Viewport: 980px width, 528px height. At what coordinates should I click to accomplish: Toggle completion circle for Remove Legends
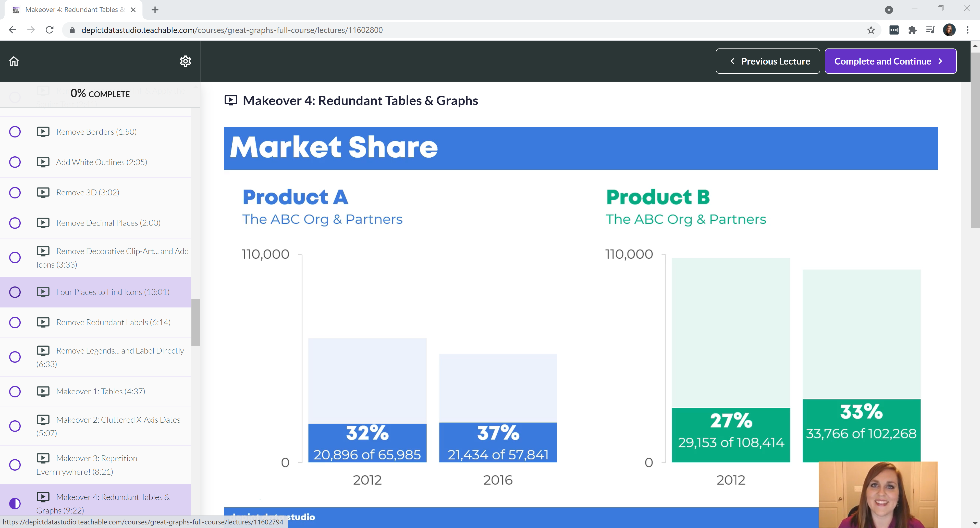pos(15,357)
